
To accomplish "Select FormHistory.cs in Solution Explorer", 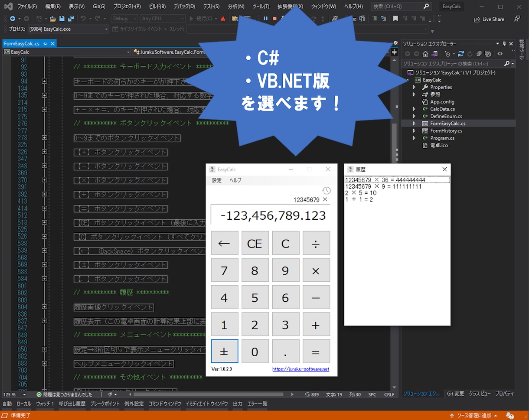I will [446, 131].
